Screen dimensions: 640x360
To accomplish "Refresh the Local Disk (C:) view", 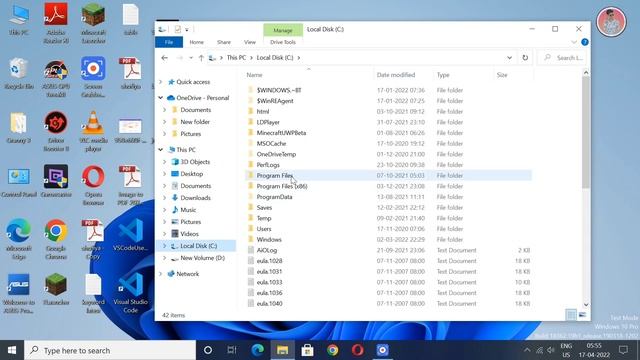I will tap(525, 58).
